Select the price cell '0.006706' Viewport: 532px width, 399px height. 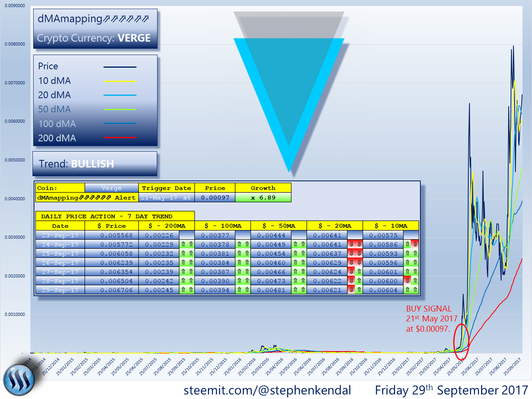pos(112,290)
